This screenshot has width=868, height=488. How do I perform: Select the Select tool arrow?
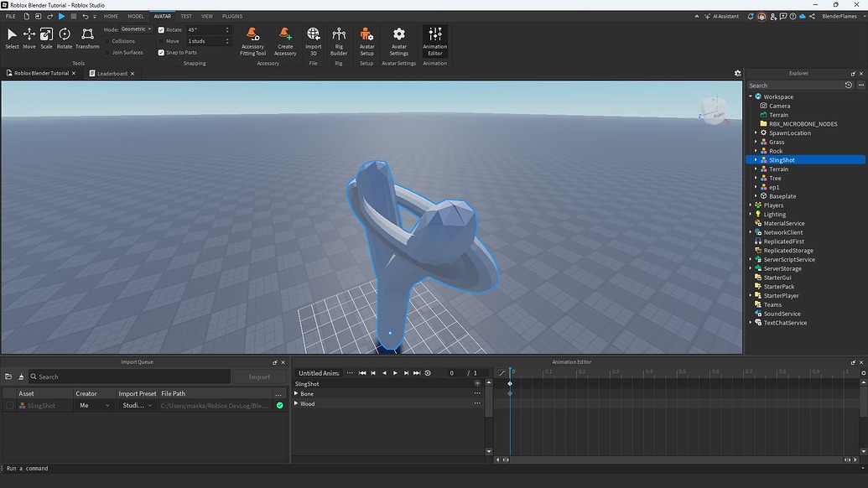(12, 39)
